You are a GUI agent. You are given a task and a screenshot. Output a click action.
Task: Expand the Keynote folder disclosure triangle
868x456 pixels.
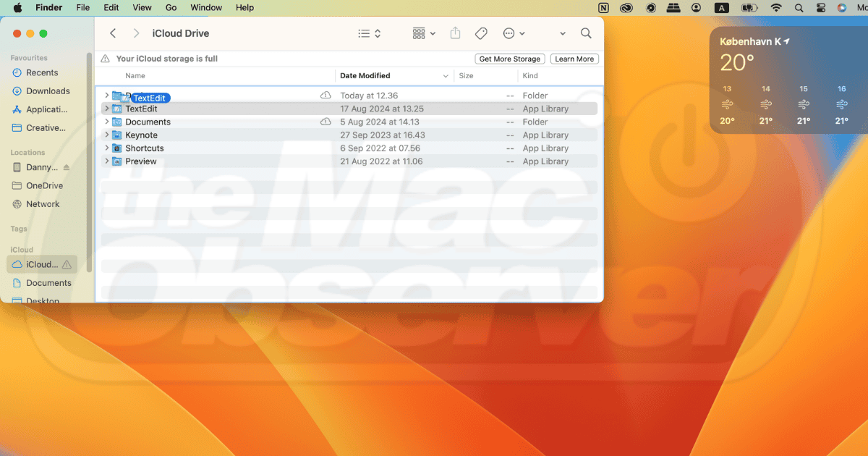(106, 135)
